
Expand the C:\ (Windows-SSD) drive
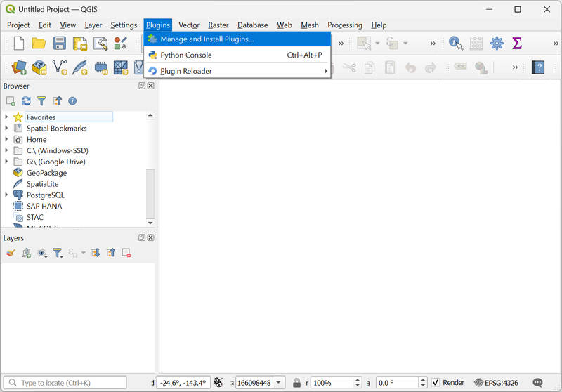coord(6,150)
